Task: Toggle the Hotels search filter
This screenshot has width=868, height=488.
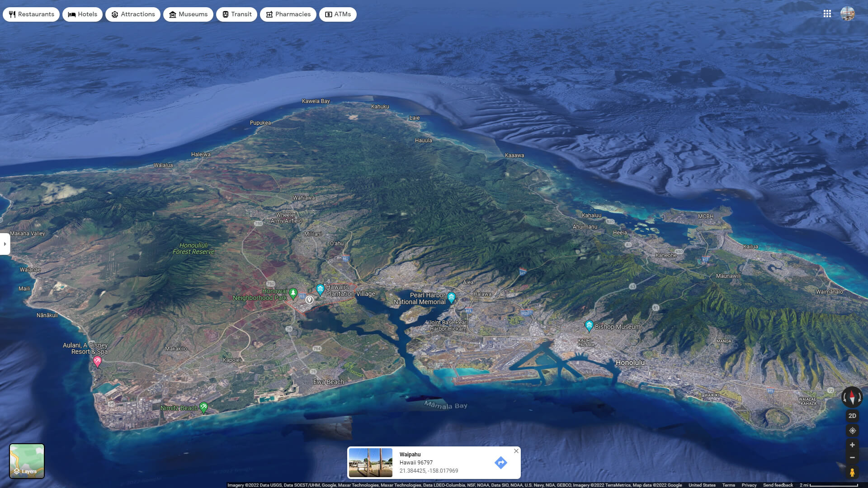Action: (83, 14)
